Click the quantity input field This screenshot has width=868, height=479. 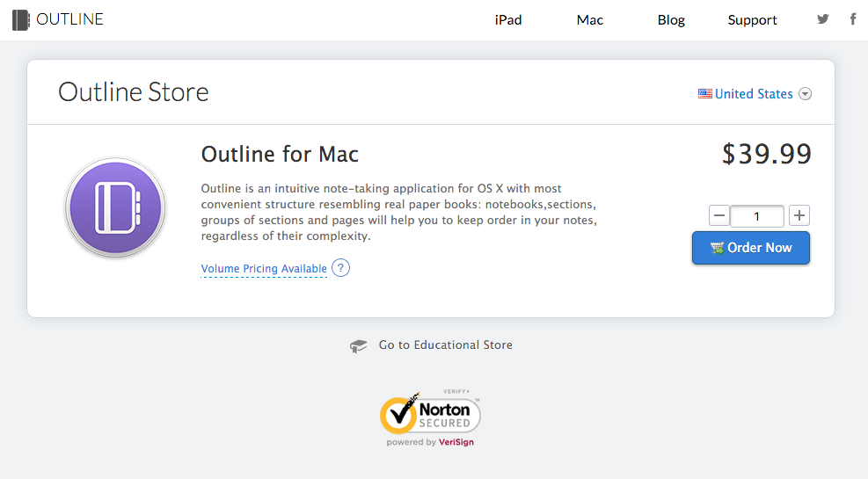pyautogui.click(x=756, y=216)
